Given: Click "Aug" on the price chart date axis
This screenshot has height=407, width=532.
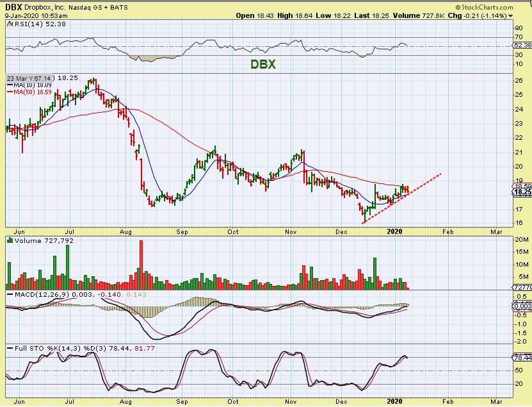Looking at the screenshot, I should point(125,231).
